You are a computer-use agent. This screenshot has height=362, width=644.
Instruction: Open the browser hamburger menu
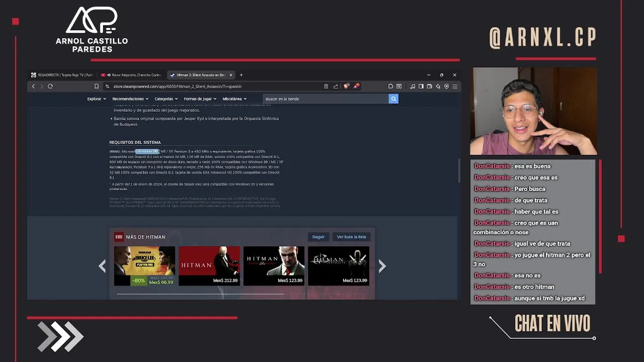coord(455,86)
